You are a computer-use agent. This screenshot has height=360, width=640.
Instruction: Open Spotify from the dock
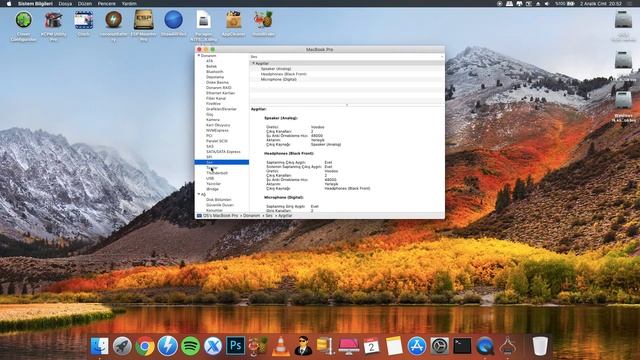tap(190, 346)
